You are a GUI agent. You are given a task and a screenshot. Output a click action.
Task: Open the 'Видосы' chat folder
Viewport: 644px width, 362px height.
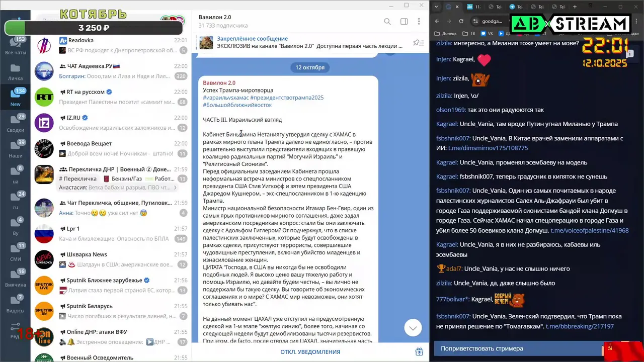pyautogui.click(x=15, y=305)
